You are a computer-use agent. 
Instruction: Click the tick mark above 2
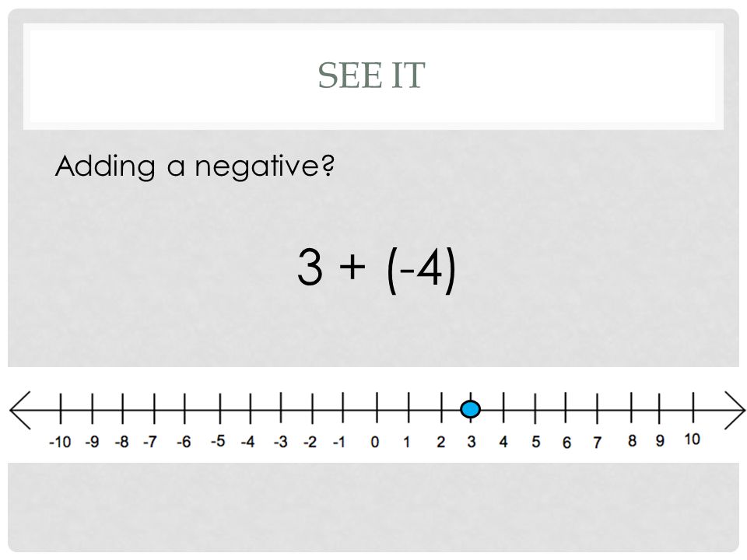coord(442,408)
